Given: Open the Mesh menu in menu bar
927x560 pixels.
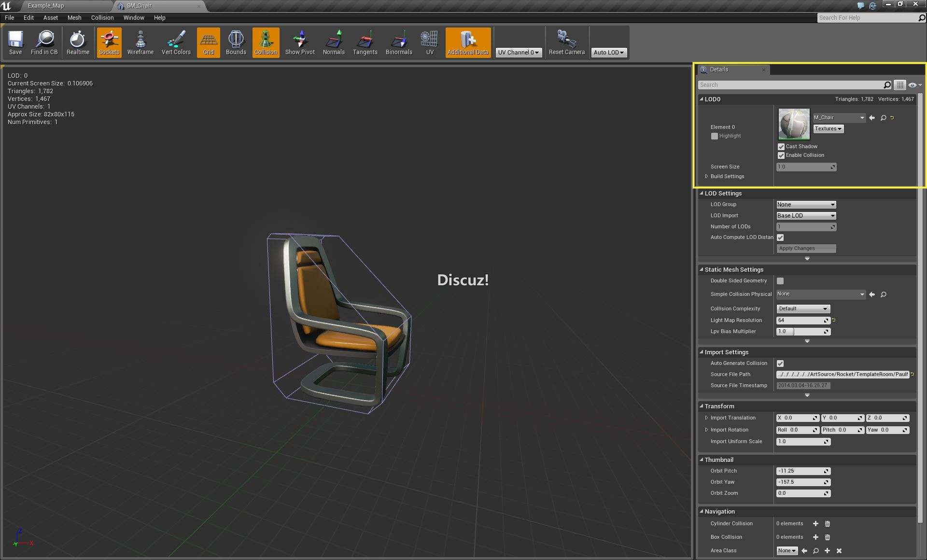Looking at the screenshot, I should 73,18.
